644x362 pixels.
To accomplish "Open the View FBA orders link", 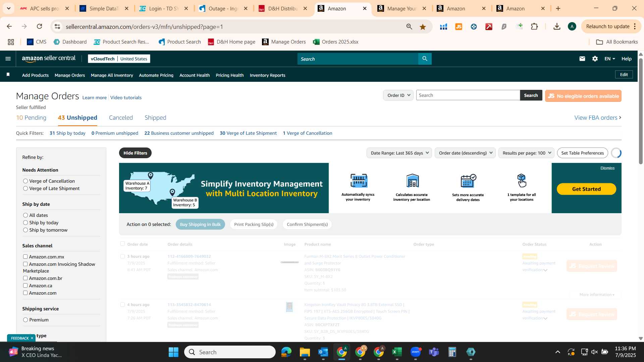I will (598, 118).
